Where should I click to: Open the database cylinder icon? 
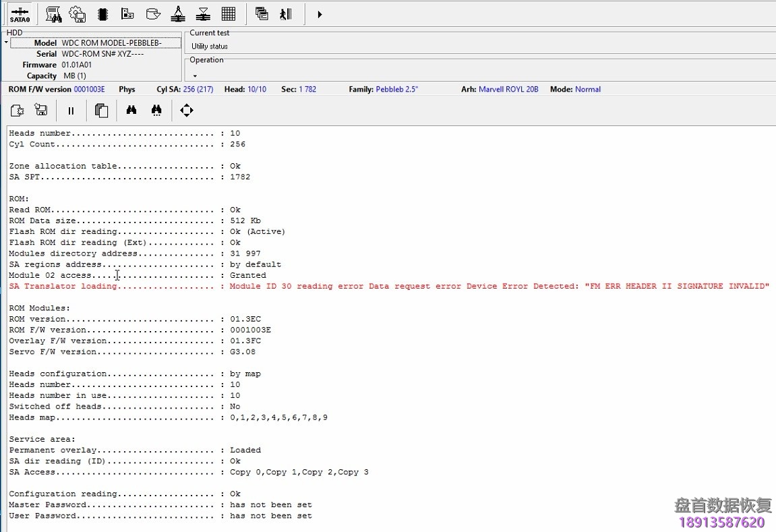[152, 13]
